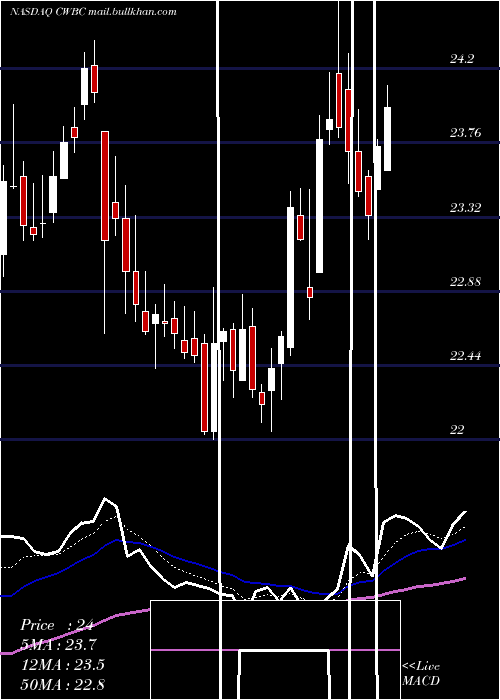Click the <<Live MACD label

click(x=421, y=673)
